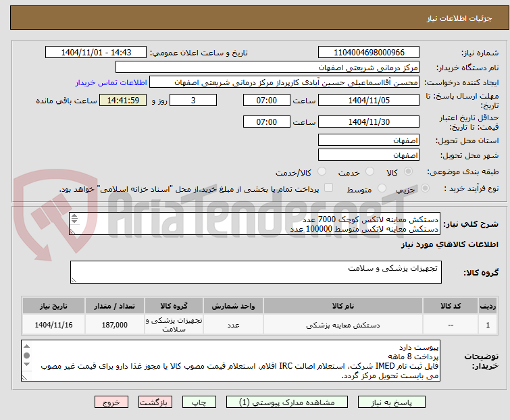Select the خدمت radio button
This screenshot has width=510, height=420.
coord(369,172)
